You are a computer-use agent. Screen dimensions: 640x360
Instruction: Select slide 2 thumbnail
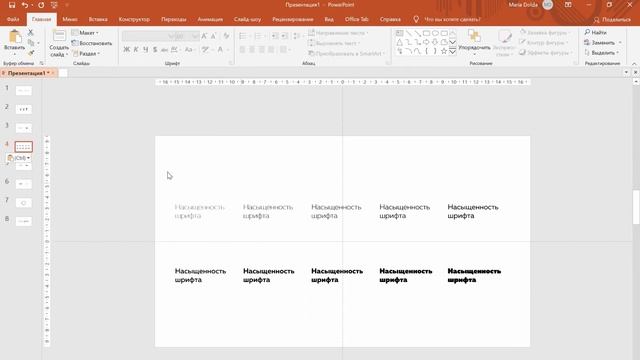24,109
